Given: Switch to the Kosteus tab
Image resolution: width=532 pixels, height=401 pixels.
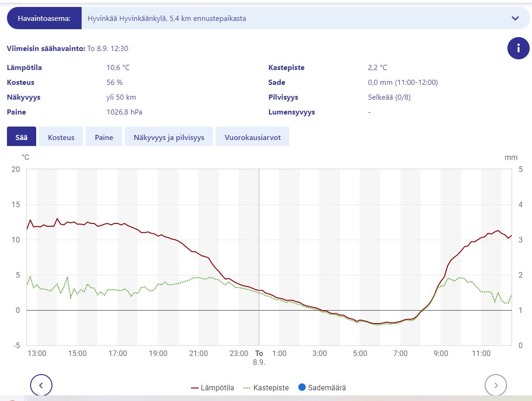Looking at the screenshot, I should coord(61,137).
